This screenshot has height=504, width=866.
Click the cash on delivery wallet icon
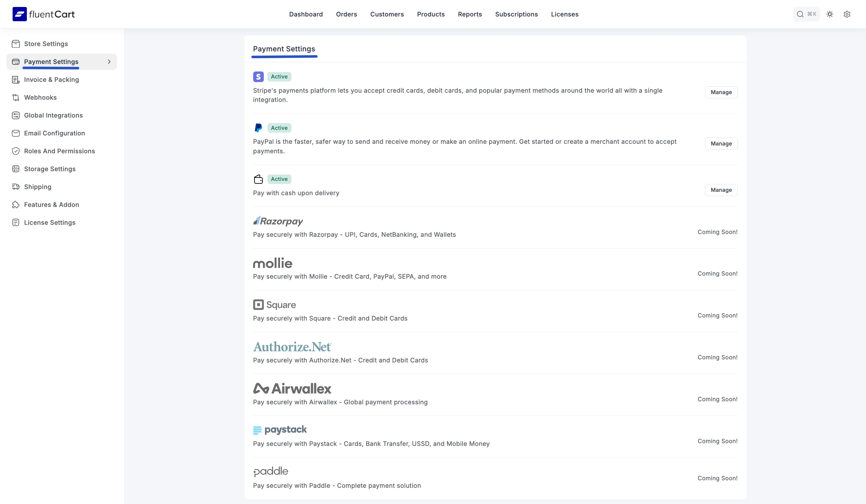pos(258,179)
